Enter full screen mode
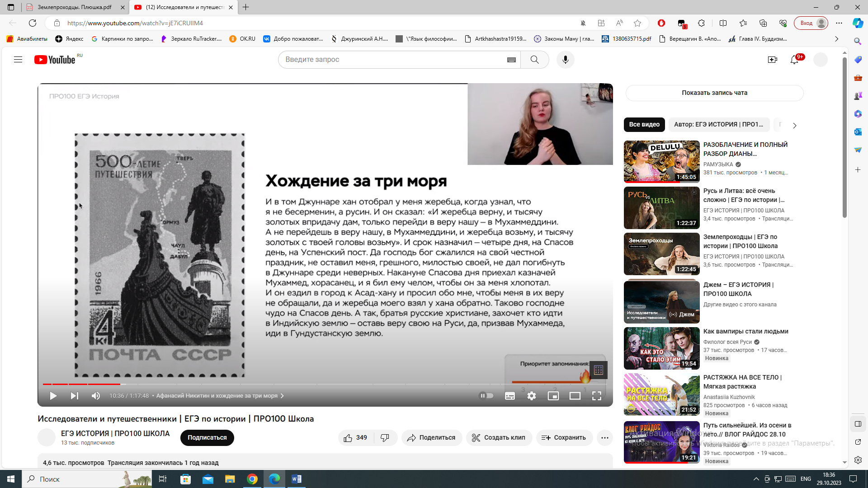 (597, 396)
